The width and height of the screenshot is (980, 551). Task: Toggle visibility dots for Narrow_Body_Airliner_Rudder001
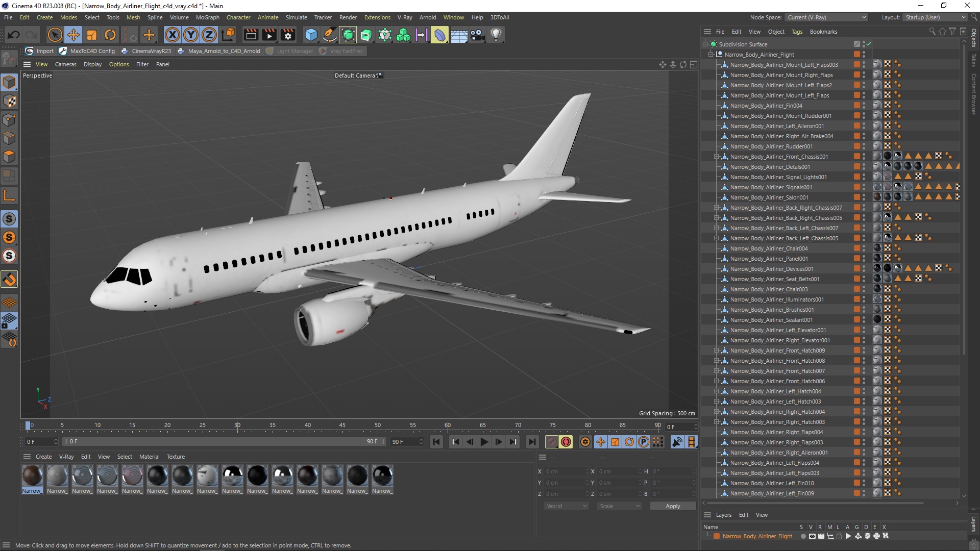[864, 146]
